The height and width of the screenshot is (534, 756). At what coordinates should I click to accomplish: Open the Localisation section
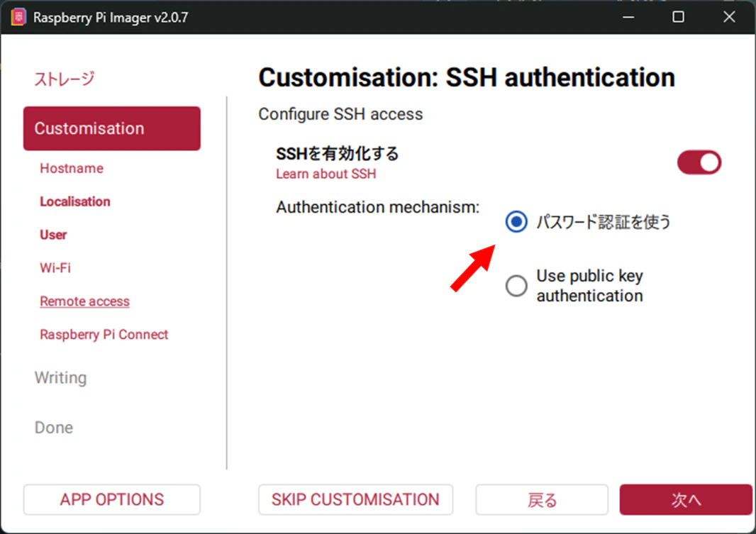(75, 201)
